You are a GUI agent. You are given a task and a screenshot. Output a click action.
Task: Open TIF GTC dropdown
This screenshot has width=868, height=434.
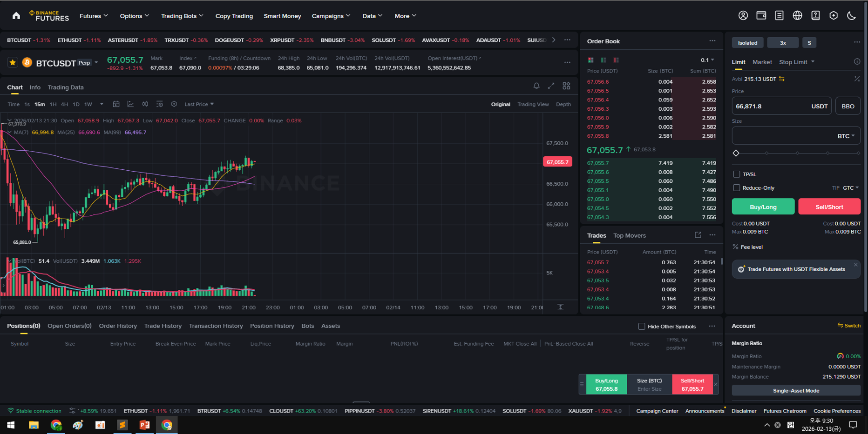click(851, 188)
